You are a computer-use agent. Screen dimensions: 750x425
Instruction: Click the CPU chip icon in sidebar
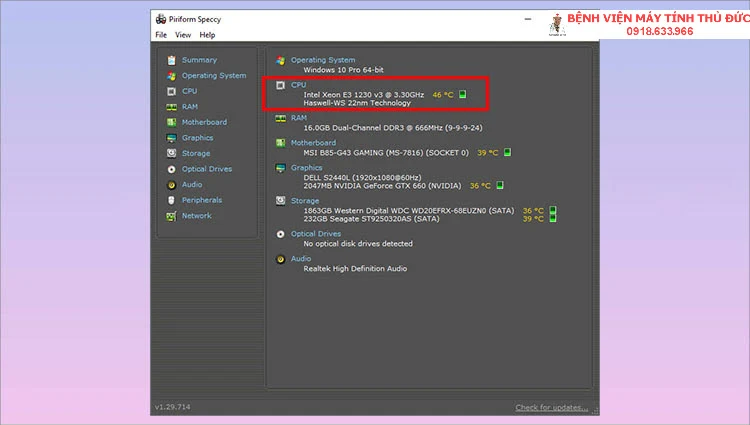[x=171, y=91]
